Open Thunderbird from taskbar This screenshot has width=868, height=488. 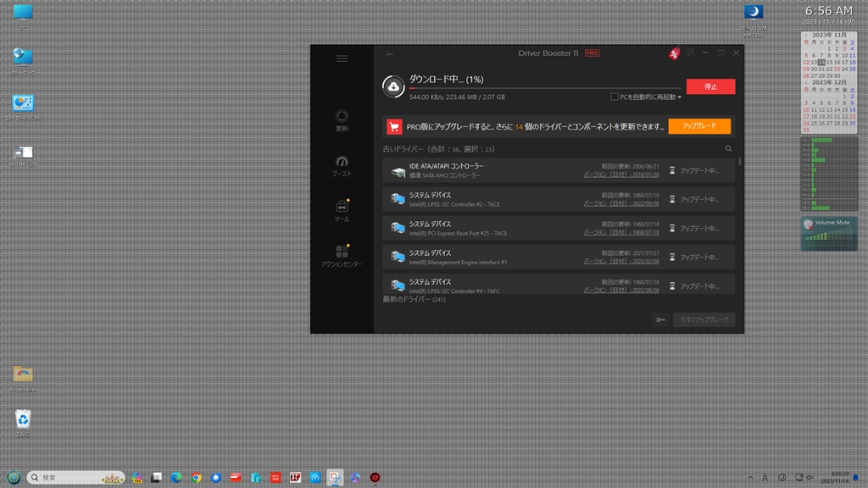point(216,478)
